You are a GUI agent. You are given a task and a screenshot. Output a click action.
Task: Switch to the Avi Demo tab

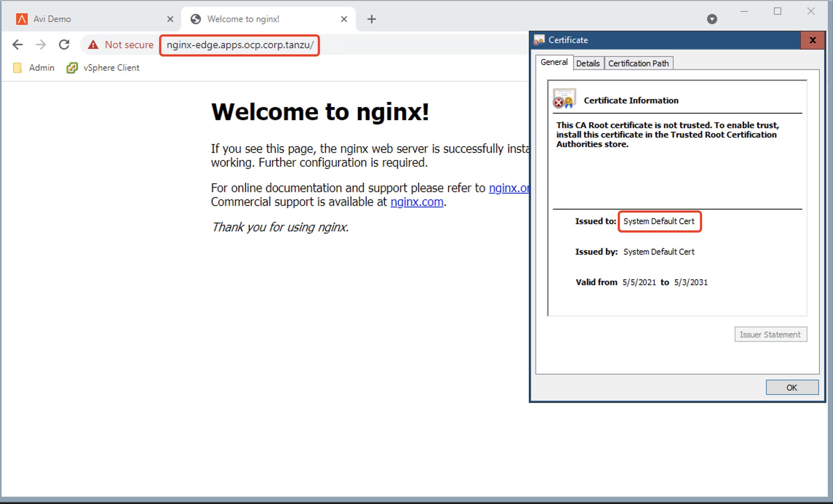click(53, 19)
